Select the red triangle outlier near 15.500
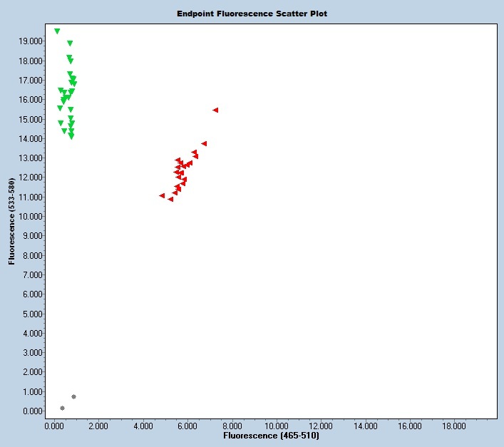 point(215,111)
